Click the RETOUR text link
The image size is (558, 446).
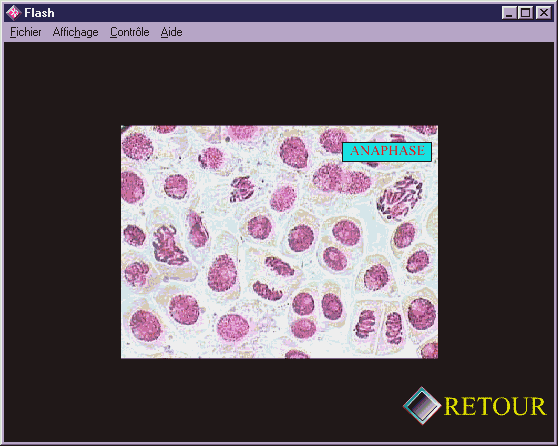pos(495,406)
